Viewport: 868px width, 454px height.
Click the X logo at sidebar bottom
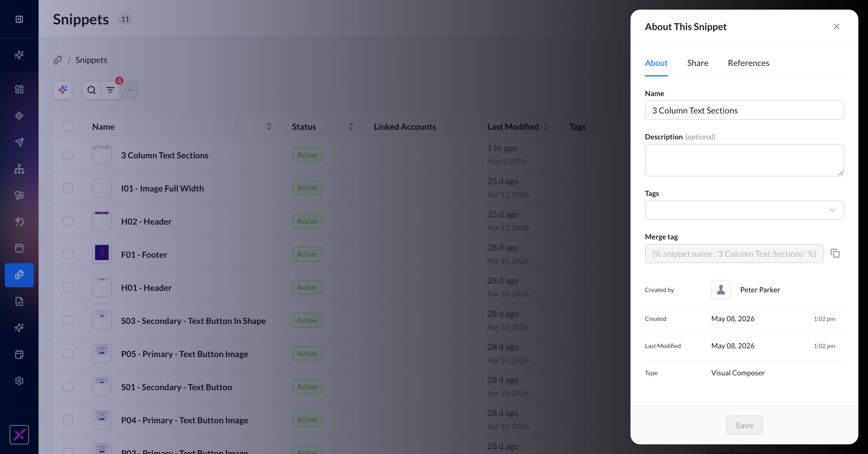point(19,435)
